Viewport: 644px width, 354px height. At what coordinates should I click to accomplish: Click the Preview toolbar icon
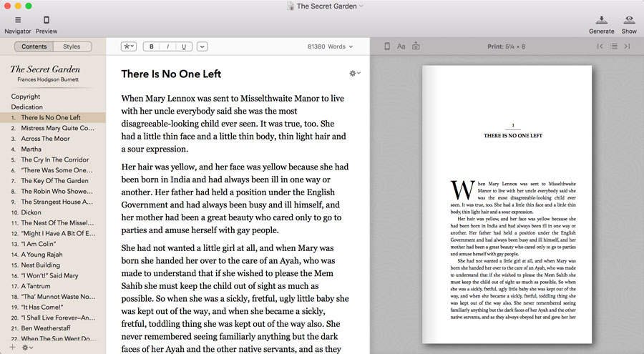point(47,20)
